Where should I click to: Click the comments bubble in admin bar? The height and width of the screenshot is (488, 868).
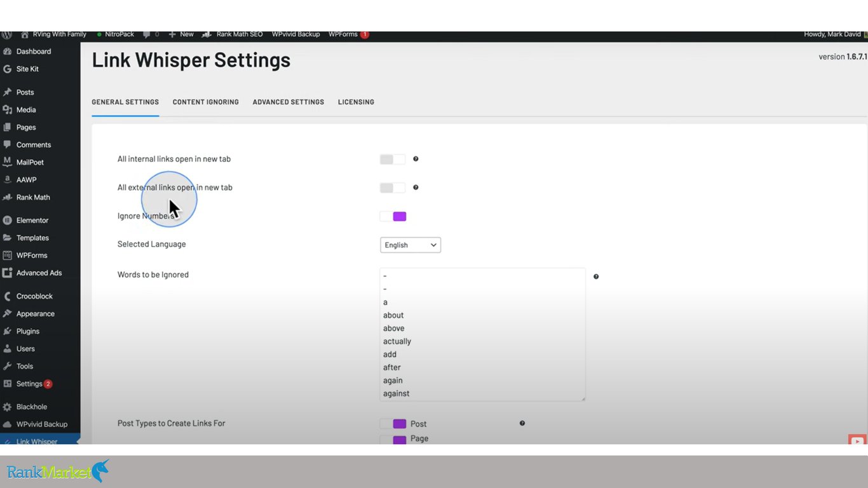coord(147,34)
